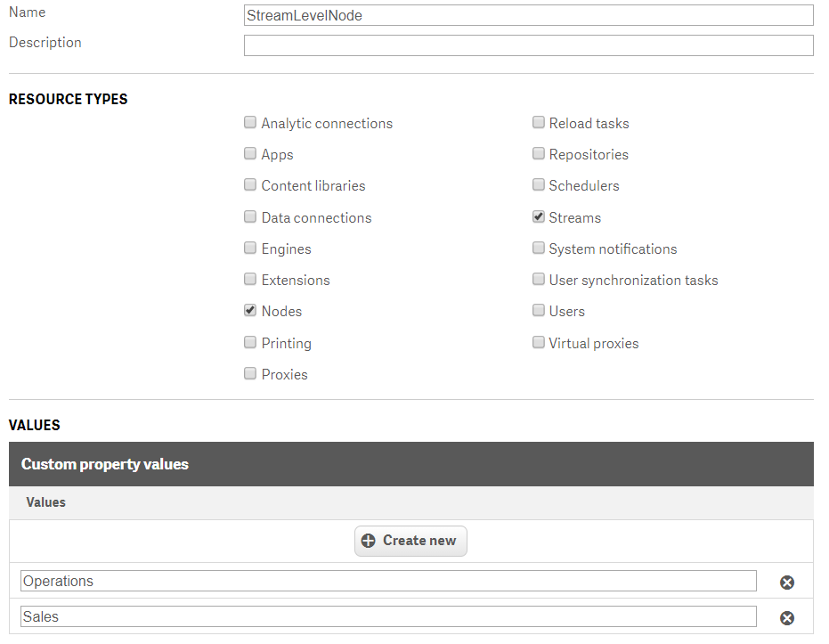This screenshot has height=644, width=829.
Task: Check the Analytic connections checkbox
Action: [x=250, y=123]
